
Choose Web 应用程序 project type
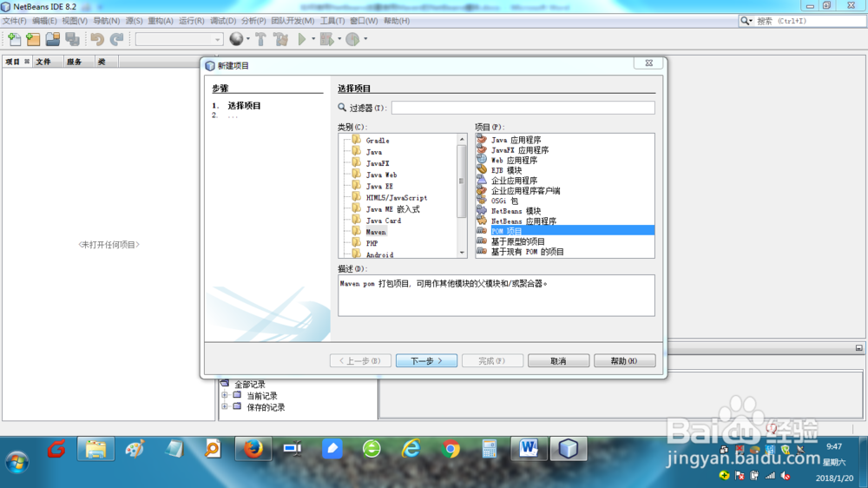pyautogui.click(x=514, y=160)
